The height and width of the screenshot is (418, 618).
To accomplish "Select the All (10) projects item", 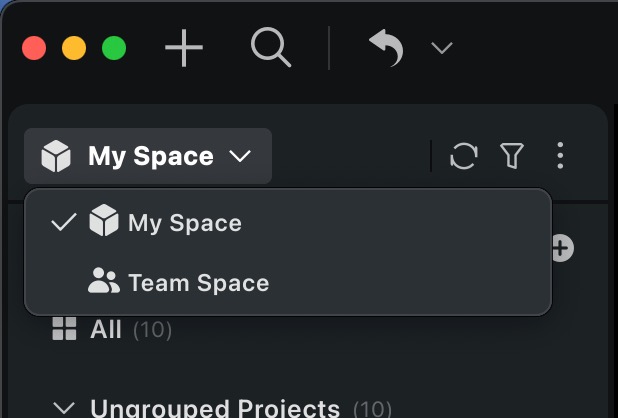I will [x=106, y=329].
